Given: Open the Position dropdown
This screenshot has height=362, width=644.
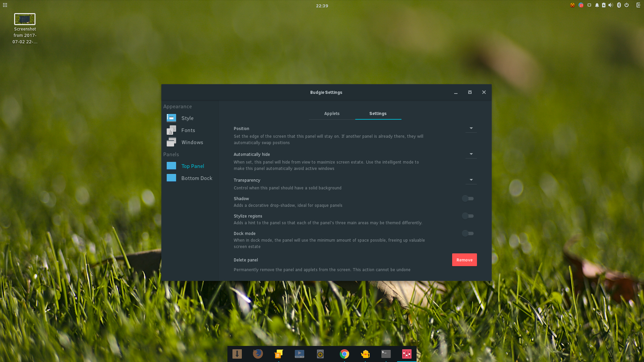Looking at the screenshot, I should tap(471, 128).
